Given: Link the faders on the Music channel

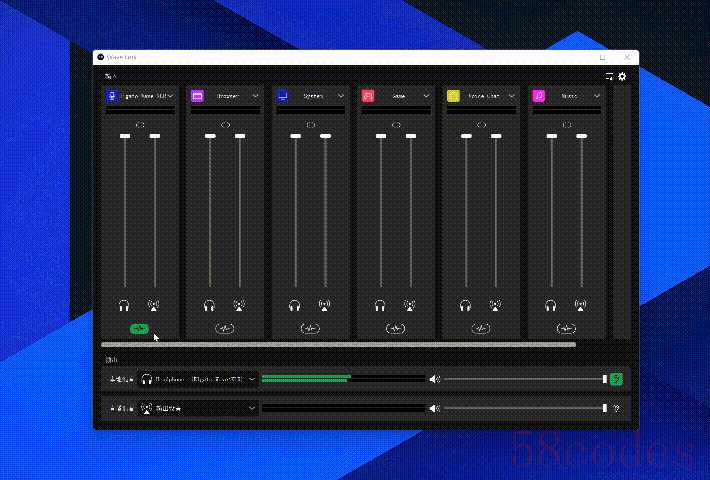Looking at the screenshot, I should point(566,125).
